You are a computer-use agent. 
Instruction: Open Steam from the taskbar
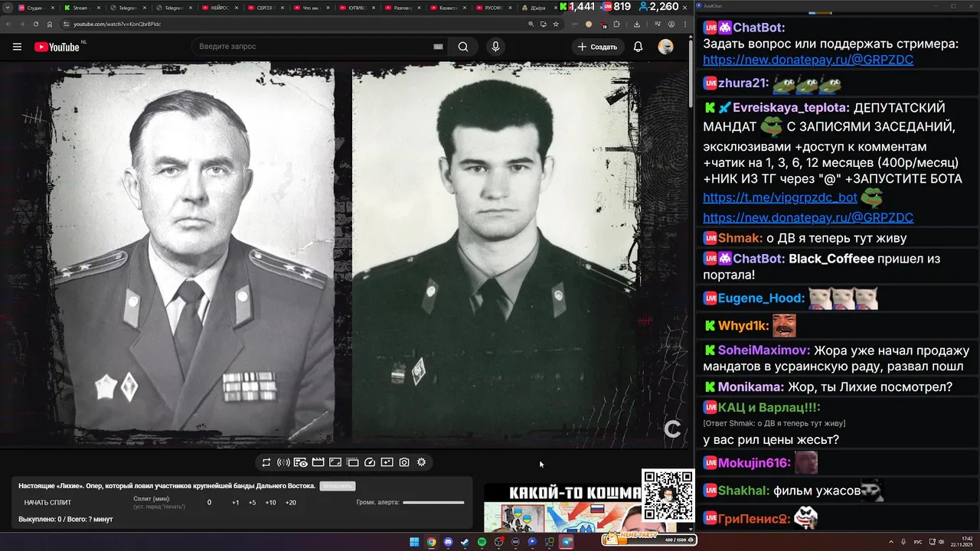(465, 542)
